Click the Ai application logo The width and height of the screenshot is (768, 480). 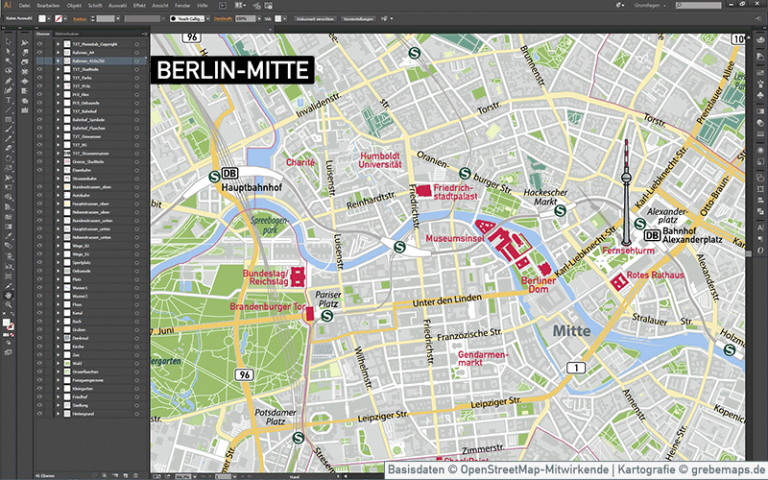[x=7, y=5]
